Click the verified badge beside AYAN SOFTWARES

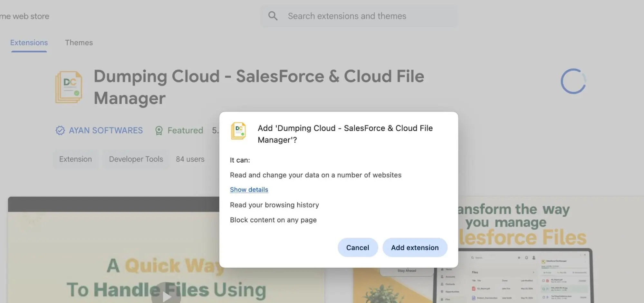(x=60, y=130)
